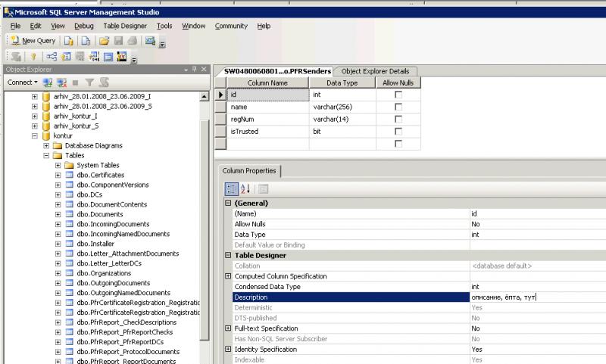Select dbo.Organizations table in tree

coord(104,273)
